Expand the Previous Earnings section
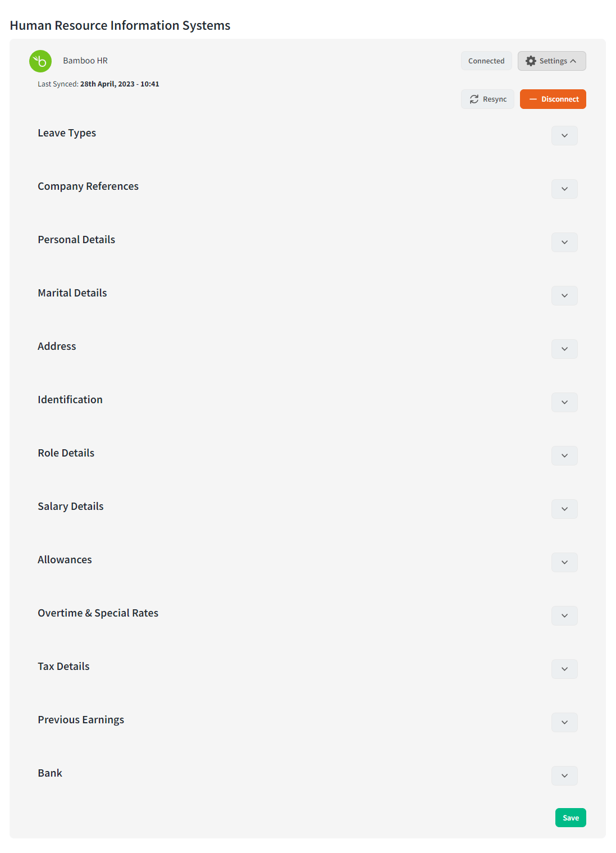Screen dimensions: 616x853 tap(564, 722)
